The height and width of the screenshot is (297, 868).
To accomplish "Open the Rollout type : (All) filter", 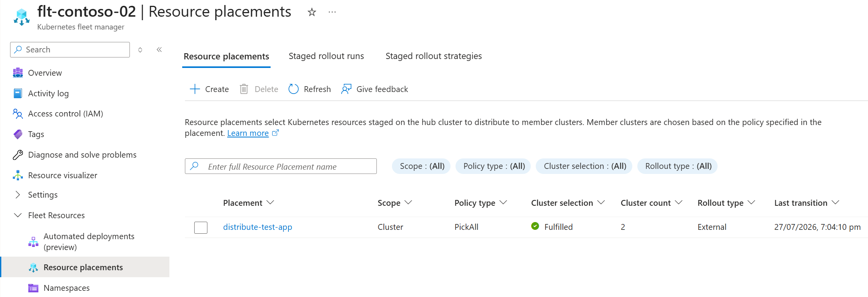I will point(678,166).
